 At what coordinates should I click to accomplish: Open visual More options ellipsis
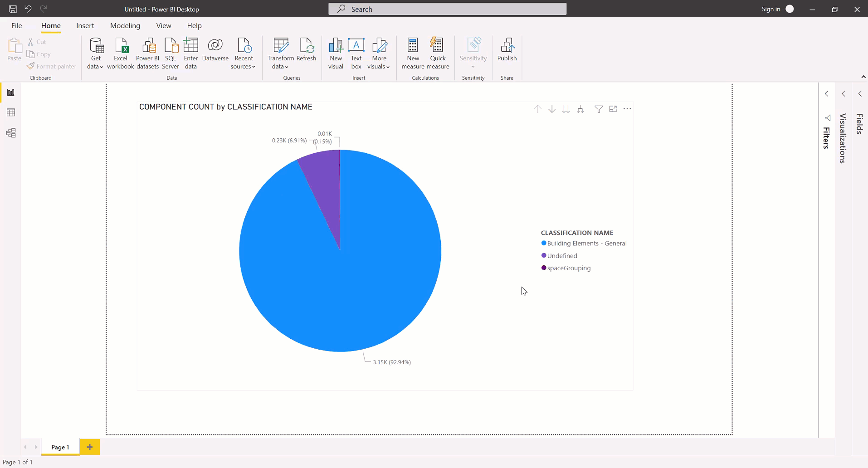pyautogui.click(x=627, y=109)
